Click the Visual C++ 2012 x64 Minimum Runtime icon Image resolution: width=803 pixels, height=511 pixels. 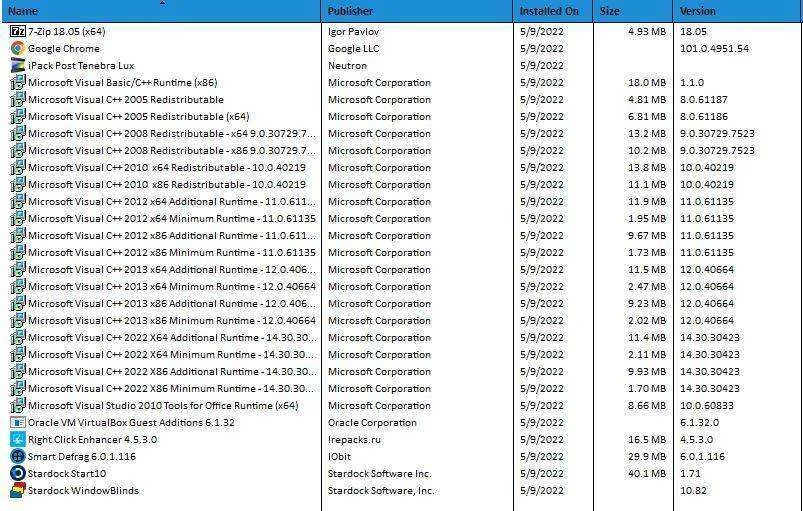click(x=18, y=218)
